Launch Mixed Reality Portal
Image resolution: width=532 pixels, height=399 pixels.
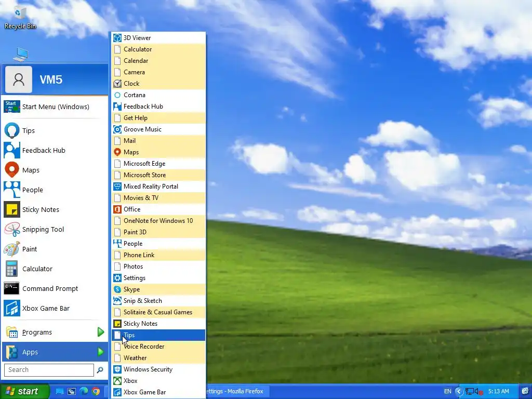(158, 187)
